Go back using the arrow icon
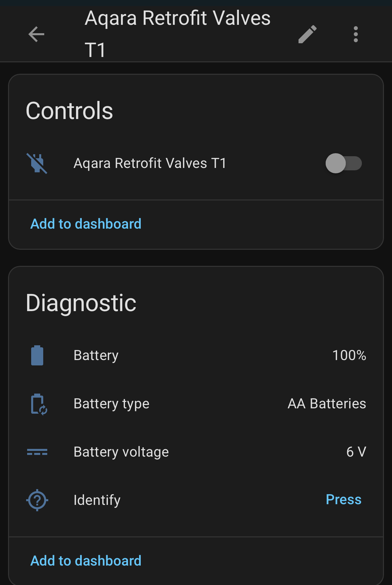The image size is (392, 585). tap(36, 34)
